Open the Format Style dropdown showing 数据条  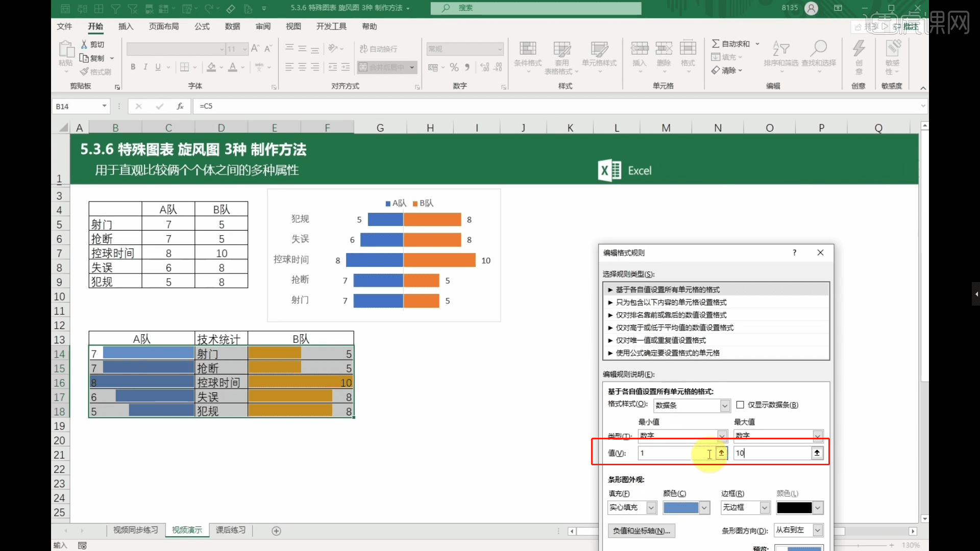[x=692, y=406]
